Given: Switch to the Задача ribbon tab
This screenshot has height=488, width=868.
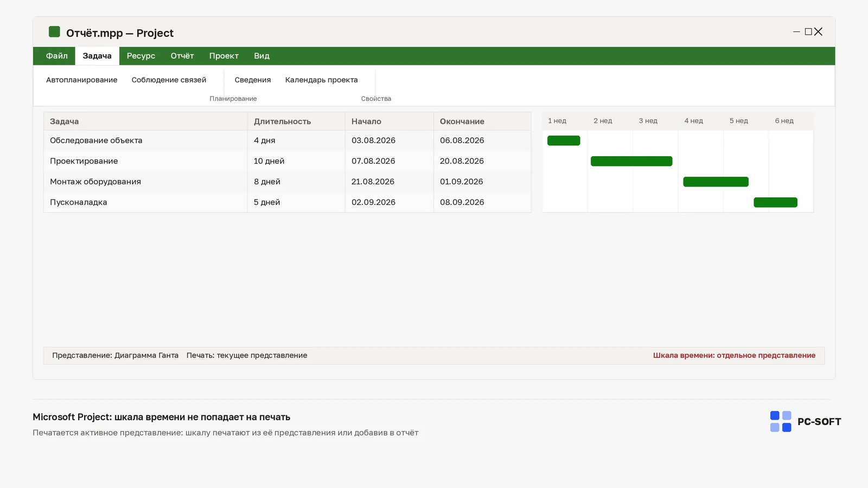Looking at the screenshot, I should (x=97, y=56).
